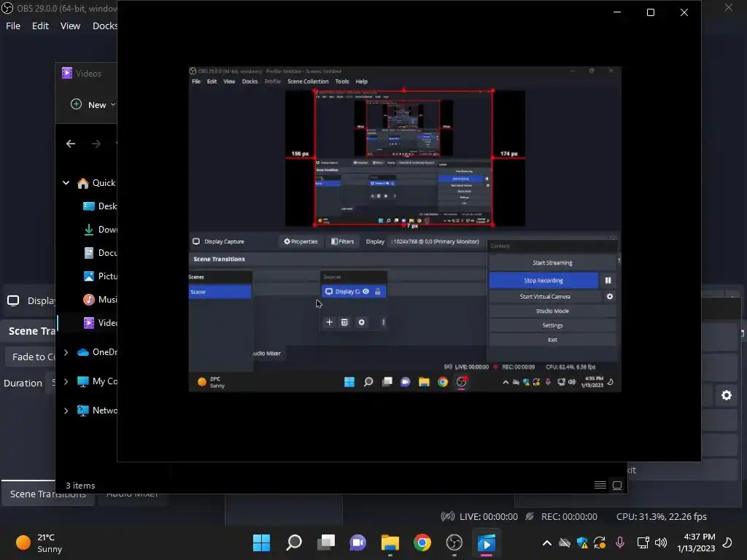Image resolution: width=747 pixels, height=560 pixels.
Task: Open the View menu in OBS
Action: point(70,26)
